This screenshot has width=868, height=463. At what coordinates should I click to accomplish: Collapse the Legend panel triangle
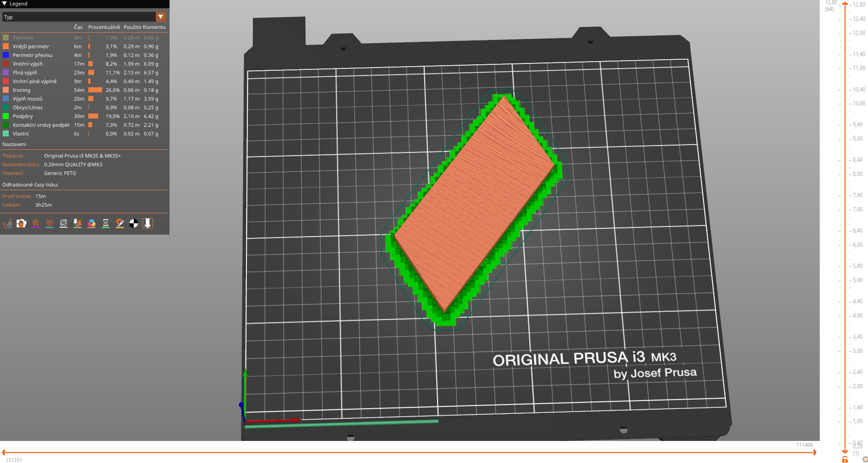5,4
